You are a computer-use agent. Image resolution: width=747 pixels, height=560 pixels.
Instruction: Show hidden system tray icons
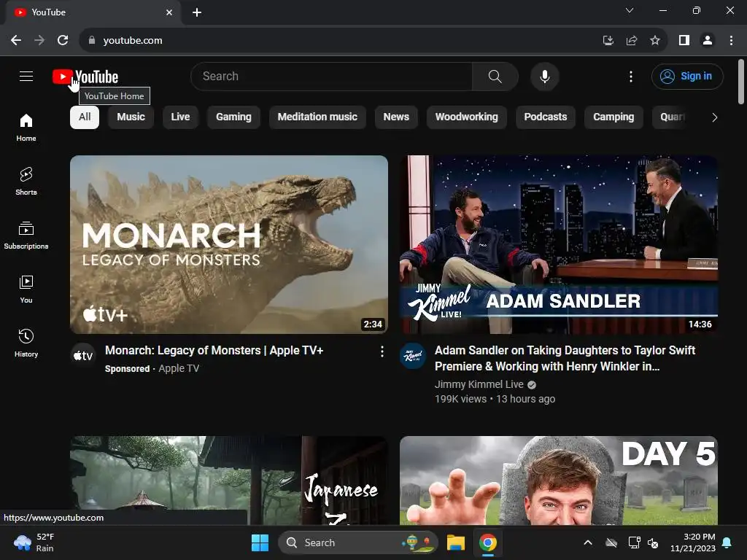coord(588,542)
